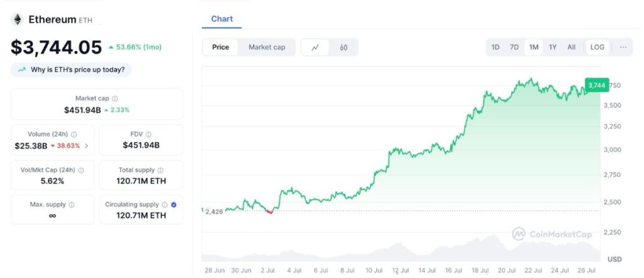Select the 7D time range
This screenshot has width=644, height=278.
[514, 47]
